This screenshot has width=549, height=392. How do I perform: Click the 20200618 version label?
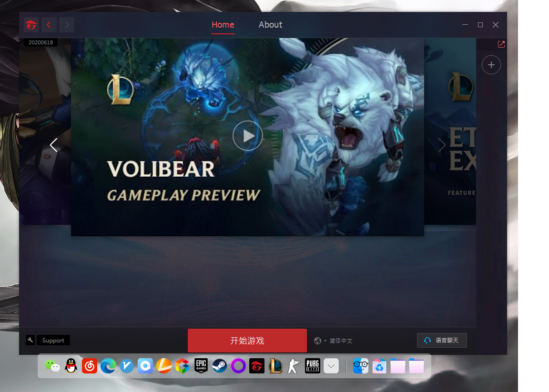point(41,42)
